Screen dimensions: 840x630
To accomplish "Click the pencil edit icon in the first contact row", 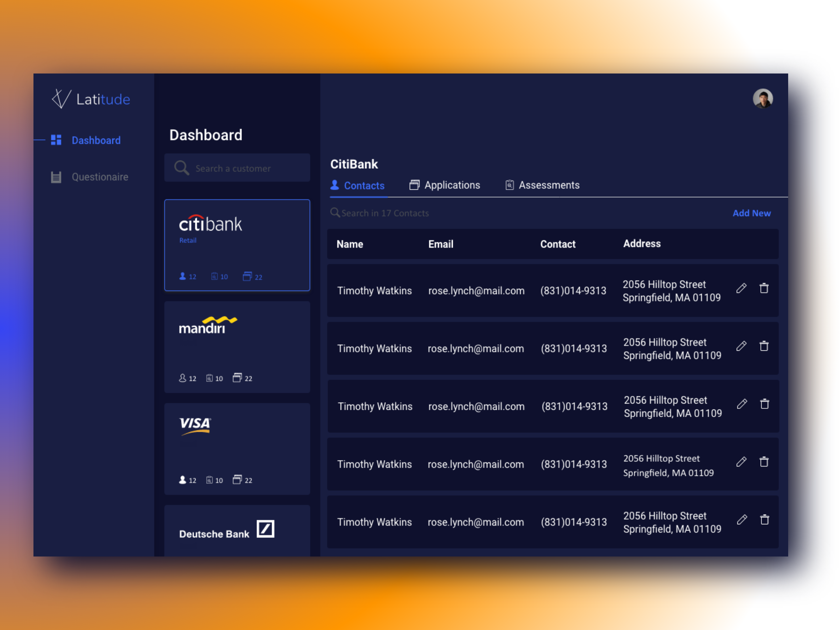I will pos(741,288).
